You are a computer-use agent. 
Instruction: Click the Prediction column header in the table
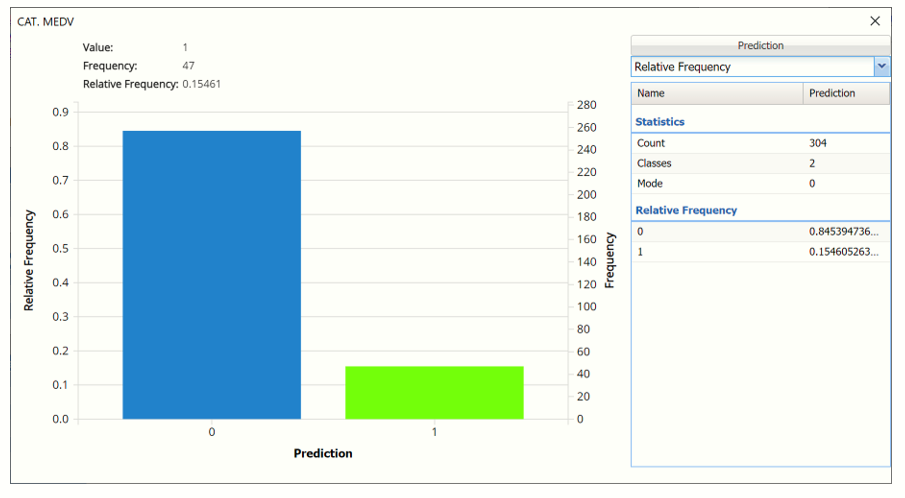coord(845,93)
